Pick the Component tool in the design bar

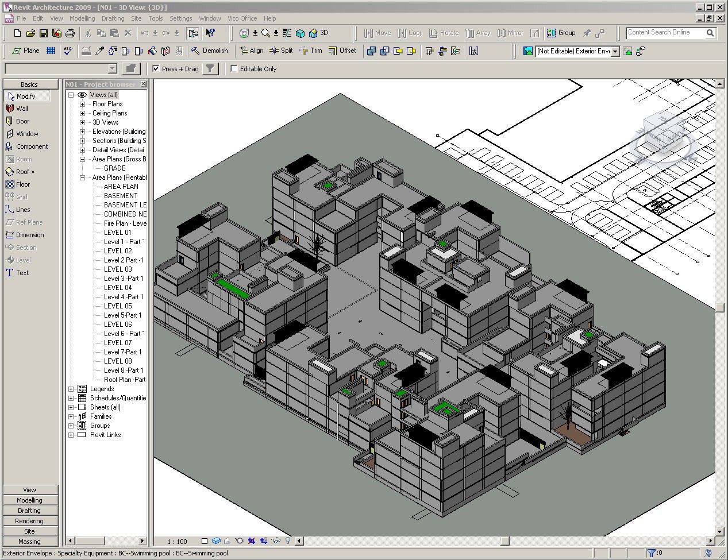[26, 146]
